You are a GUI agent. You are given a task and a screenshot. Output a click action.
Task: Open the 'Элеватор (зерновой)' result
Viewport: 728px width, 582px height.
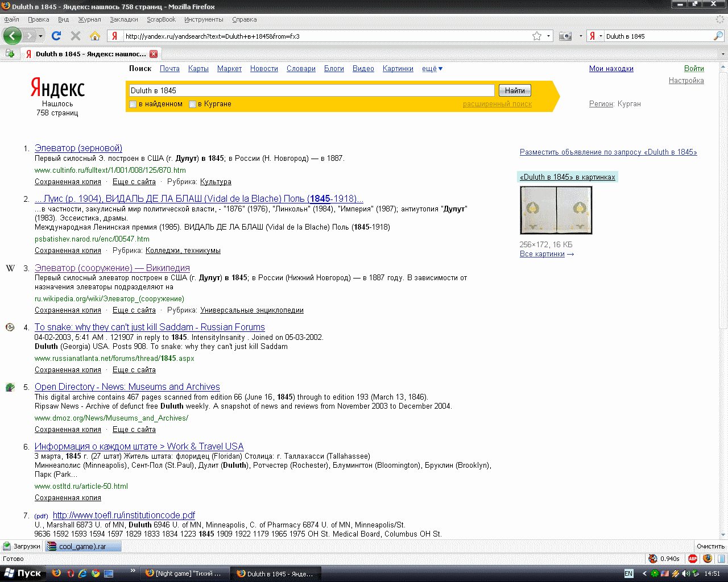pyautogui.click(x=78, y=148)
